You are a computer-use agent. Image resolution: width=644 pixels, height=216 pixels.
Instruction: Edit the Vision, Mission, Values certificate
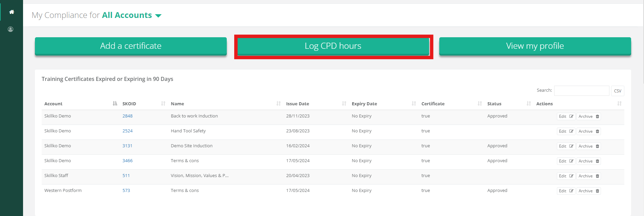coord(566,176)
